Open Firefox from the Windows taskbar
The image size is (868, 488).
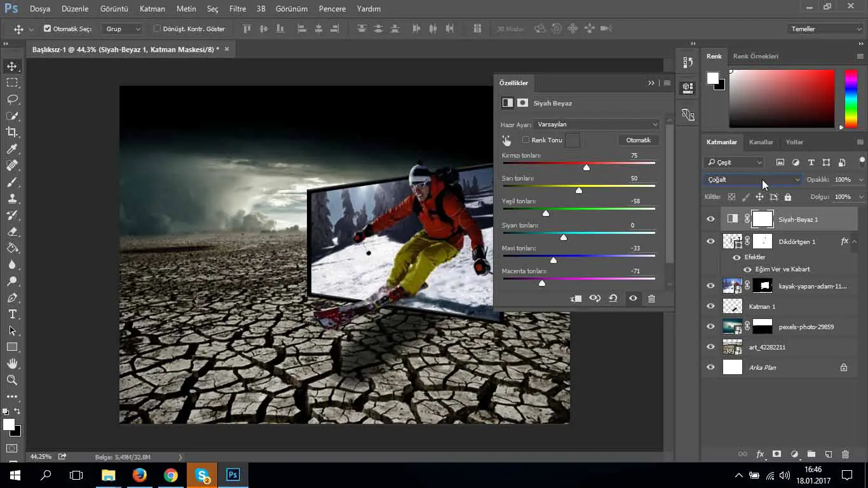(139, 475)
